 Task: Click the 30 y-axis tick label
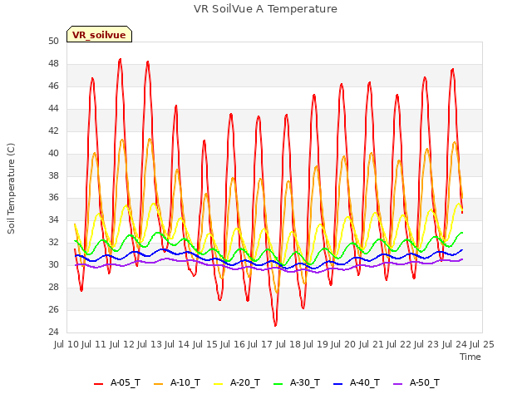[x=53, y=265]
